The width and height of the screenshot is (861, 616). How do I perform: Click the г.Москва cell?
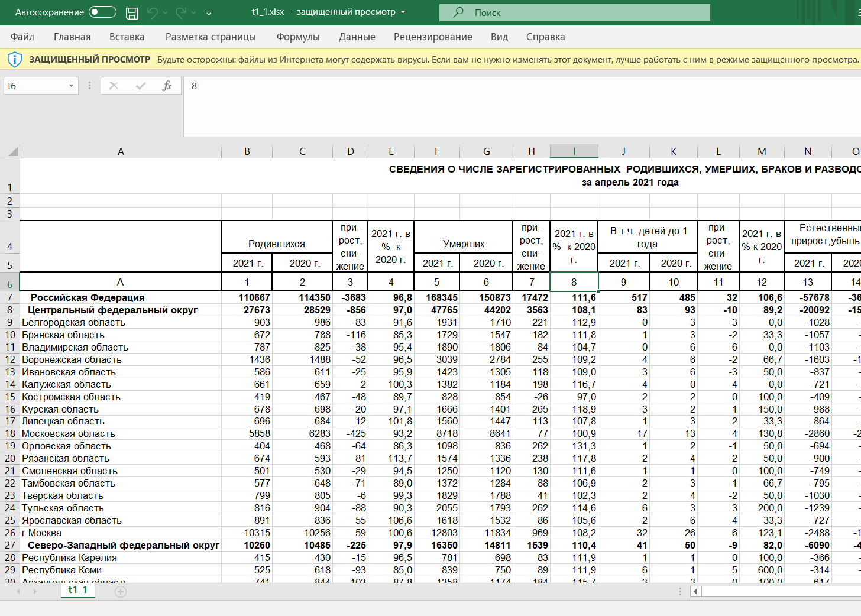121,533
